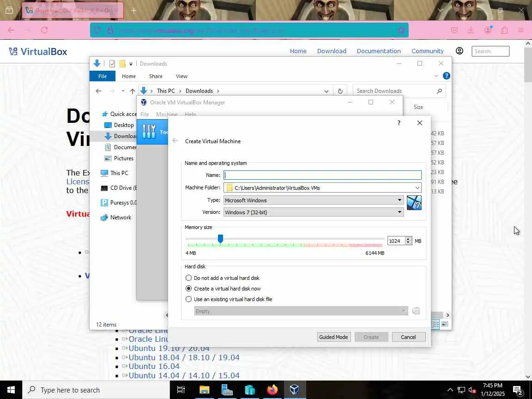Click the refresh button in Downloads window

click(340, 91)
